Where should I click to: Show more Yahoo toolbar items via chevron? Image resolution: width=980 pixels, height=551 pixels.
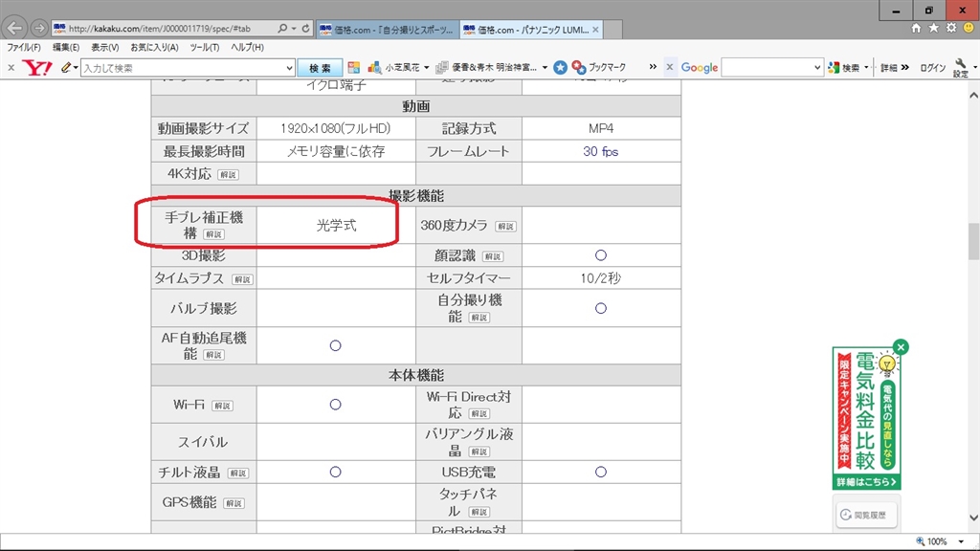coord(653,67)
